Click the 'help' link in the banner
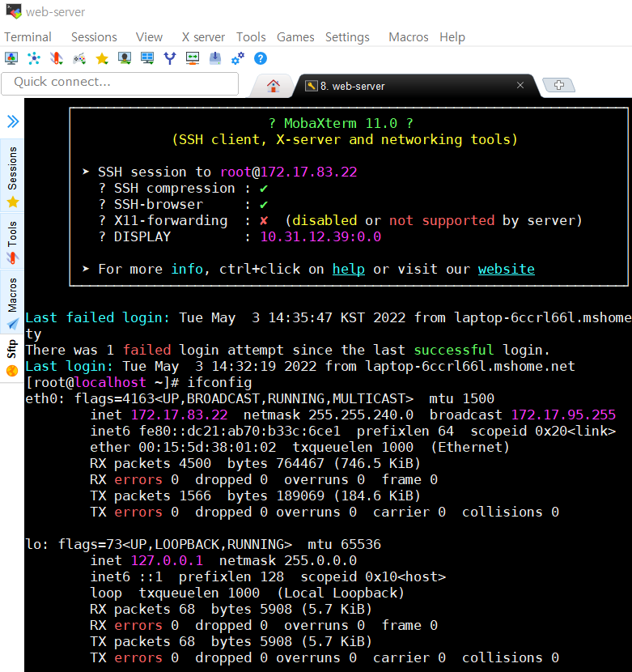 point(349,269)
